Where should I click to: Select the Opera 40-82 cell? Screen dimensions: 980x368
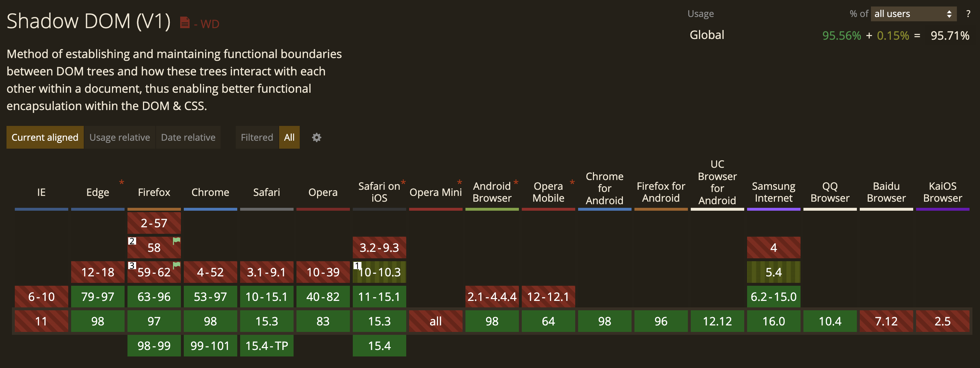323,297
